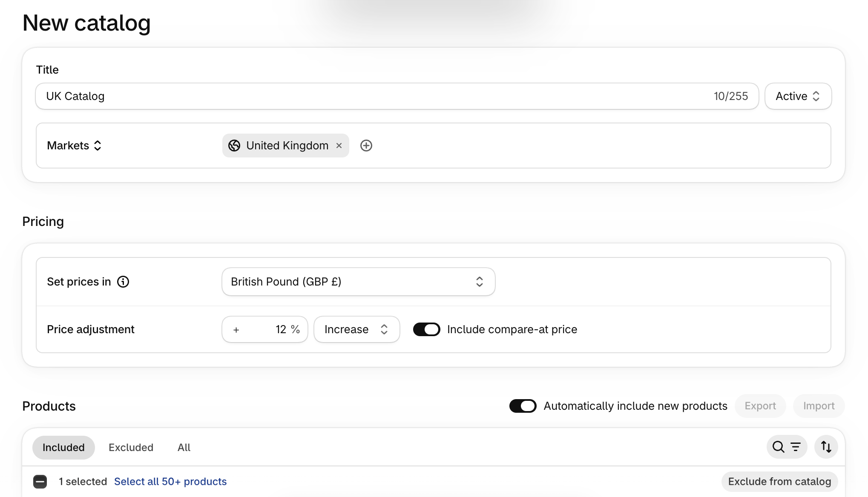Toggle Include compare-at price switch
Viewport: 868px width, 497px height.
click(427, 329)
